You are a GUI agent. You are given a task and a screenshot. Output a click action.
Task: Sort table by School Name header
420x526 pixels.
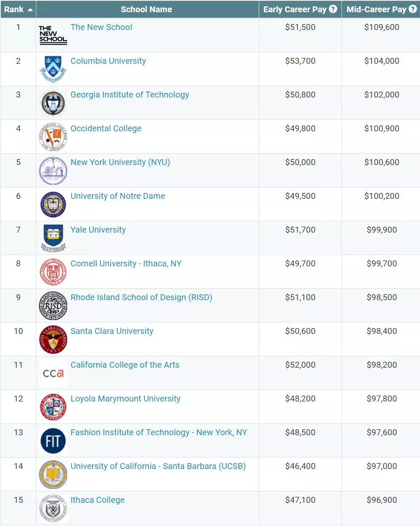[x=146, y=9]
